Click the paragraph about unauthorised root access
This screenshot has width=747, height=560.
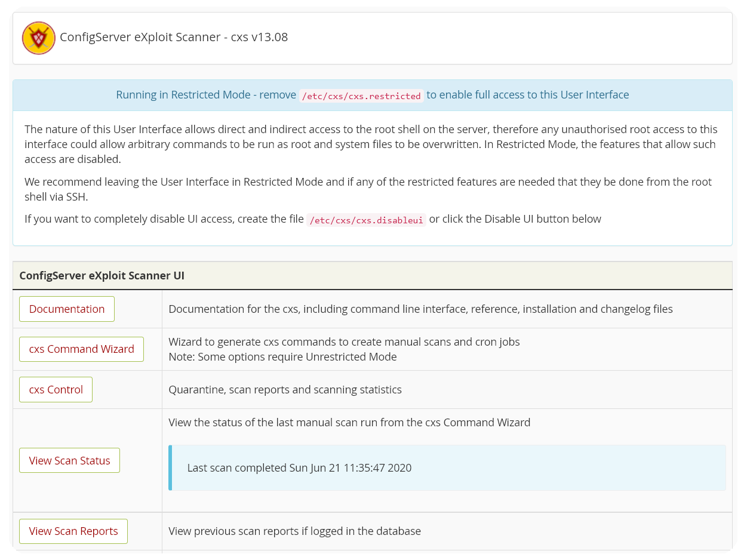tap(370, 144)
